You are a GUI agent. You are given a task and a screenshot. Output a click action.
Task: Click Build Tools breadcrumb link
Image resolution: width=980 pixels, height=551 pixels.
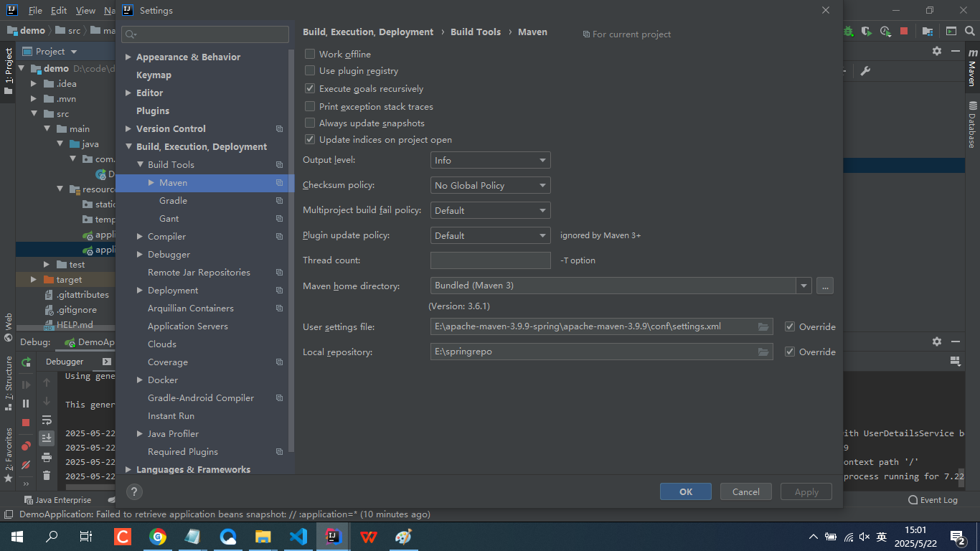click(x=476, y=32)
